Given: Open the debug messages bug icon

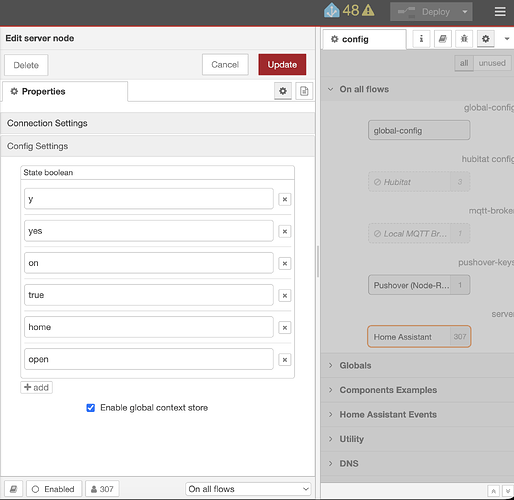Looking at the screenshot, I should [x=464, y=39].
